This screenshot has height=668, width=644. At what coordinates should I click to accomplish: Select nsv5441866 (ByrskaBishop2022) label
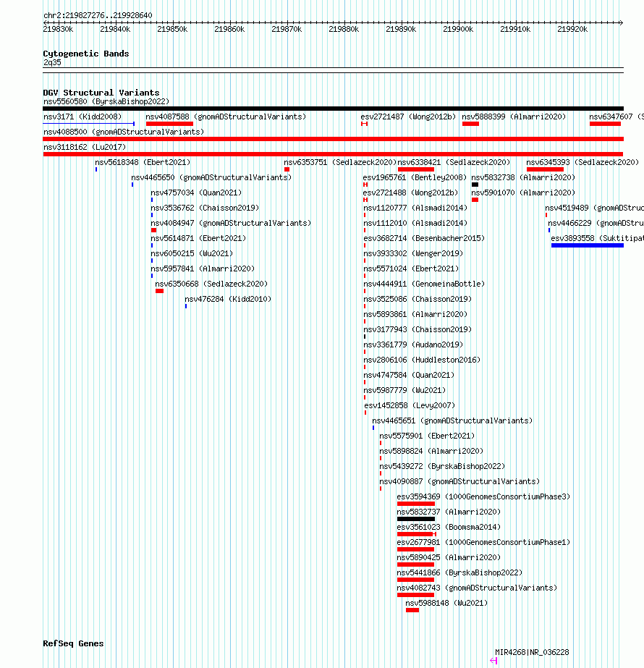point(459,572)
